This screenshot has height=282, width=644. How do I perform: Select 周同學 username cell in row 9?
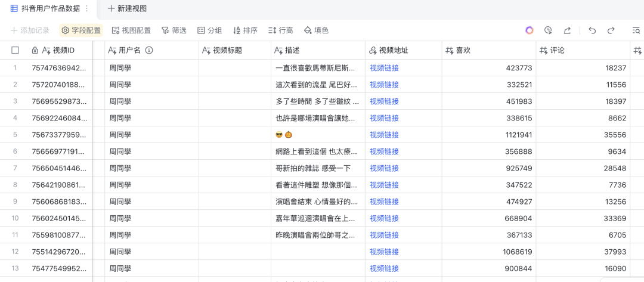tap(152, 202)
